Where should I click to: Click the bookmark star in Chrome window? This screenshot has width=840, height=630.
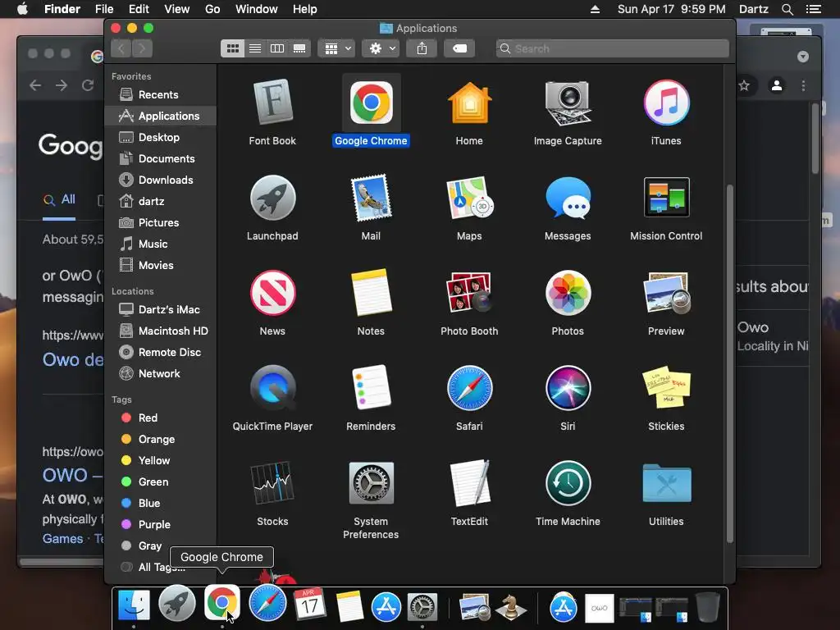(x=744, y=85)
